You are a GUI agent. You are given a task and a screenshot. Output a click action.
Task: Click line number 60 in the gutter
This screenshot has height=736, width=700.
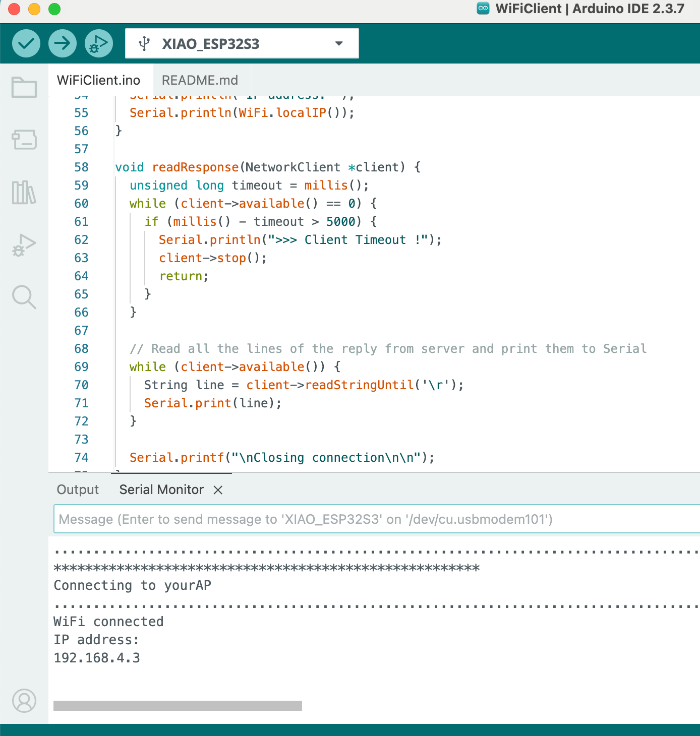point(81,204)
